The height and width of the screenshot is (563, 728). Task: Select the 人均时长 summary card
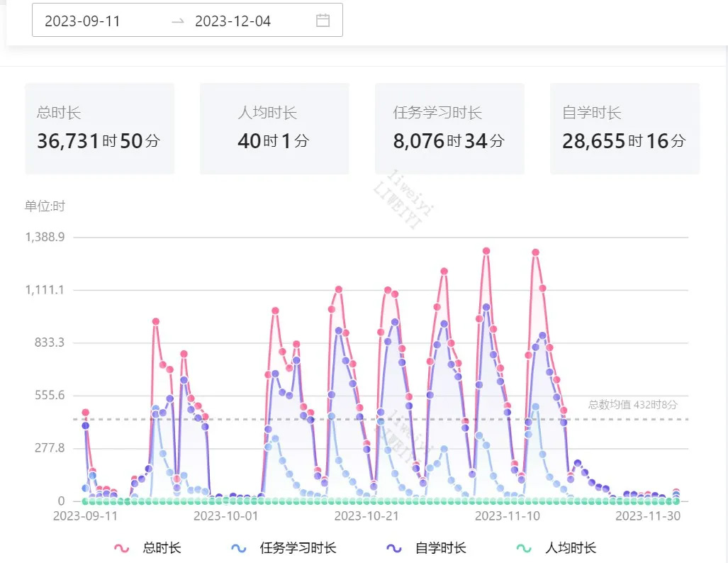click(274, 128)
